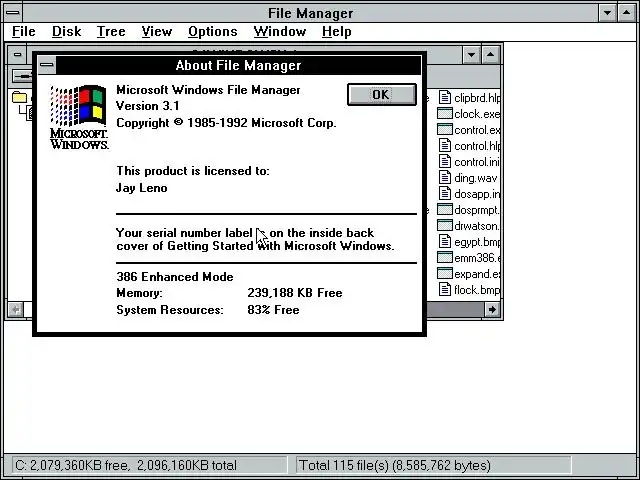640x480 pixels.
Task: Maximize the File Manager main window
Action: pos(627,13)
